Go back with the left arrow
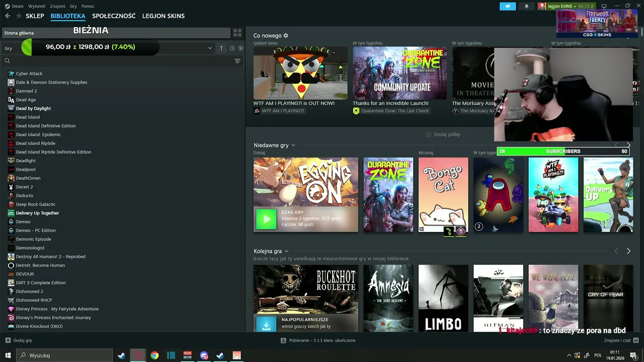This screenshot has height=362, width=644. pos(8,16)
